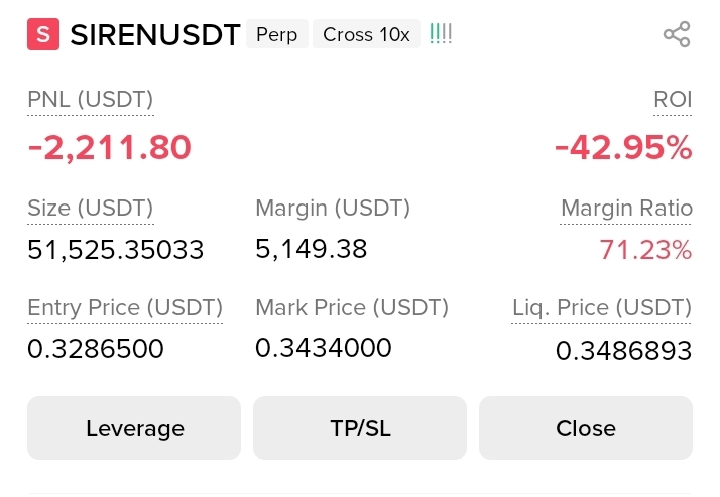The width and height of the screenshot is (720, 497).
Task: Tap the Margin Ratio label
Action: coord(627,208)
